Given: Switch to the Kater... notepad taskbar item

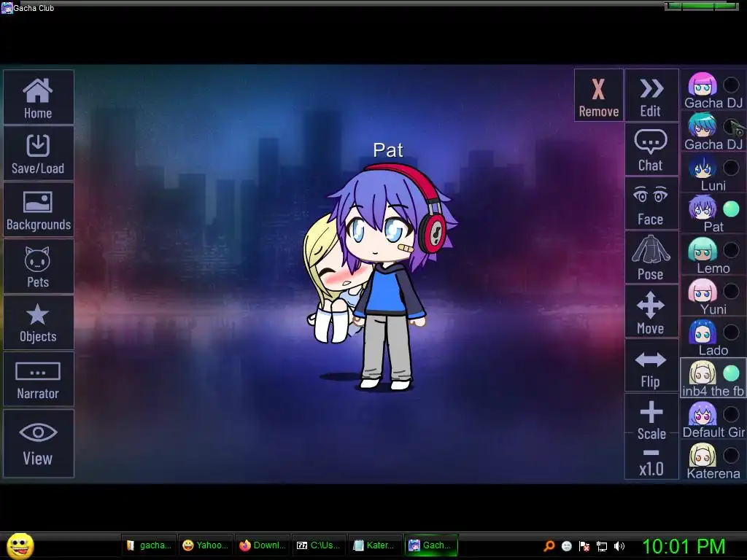Looking at the screenshot, I should point(376,545).
